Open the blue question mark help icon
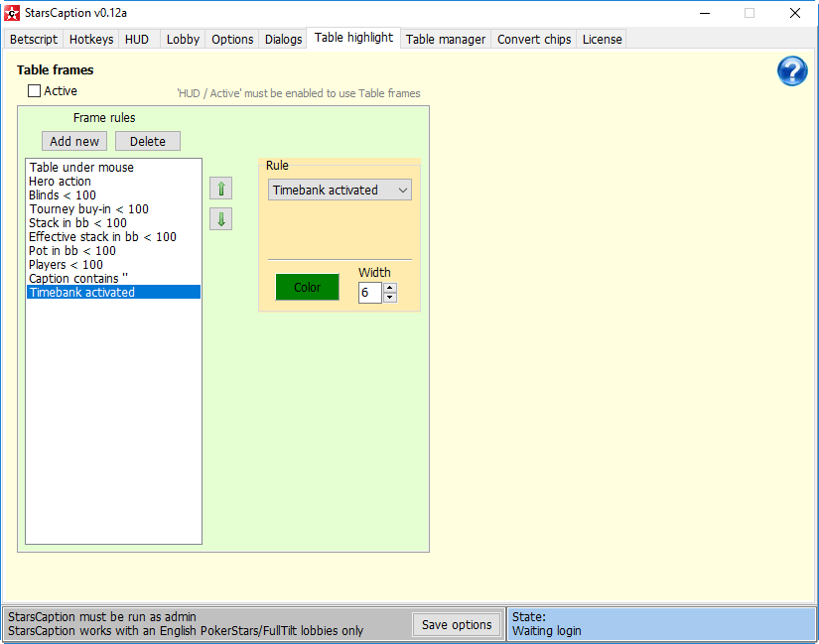The image size is (819, 644). pyautogui.click(x=792, y=71)
